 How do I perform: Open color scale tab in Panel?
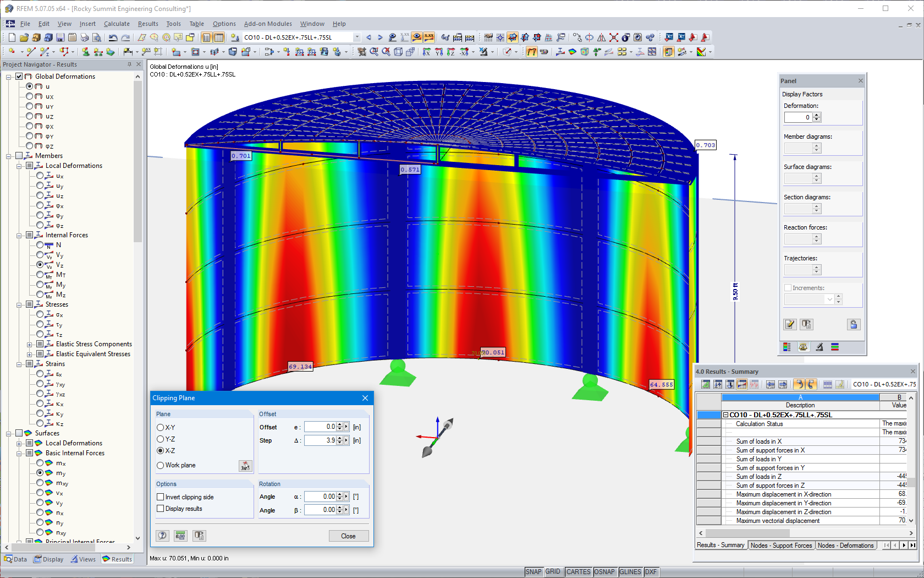point(787,347)
